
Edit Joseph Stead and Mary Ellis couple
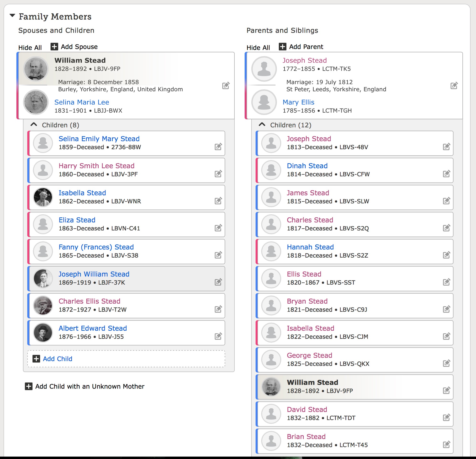[x=454, y=86]
